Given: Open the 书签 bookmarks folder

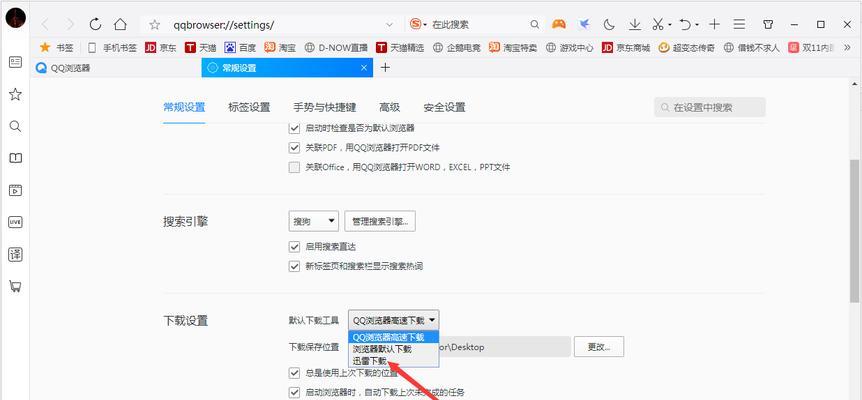Looking at the screenshot, I should (57, 48).
